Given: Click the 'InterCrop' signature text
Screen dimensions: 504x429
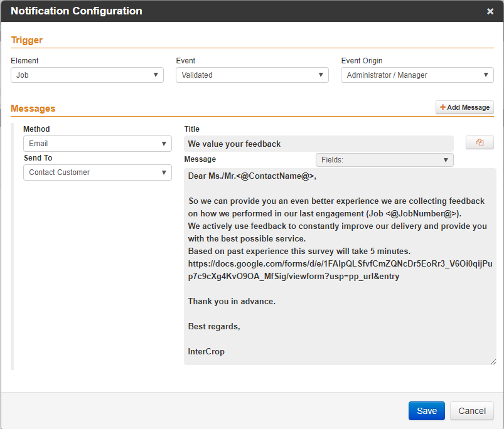Looking at the screenshot, I should tap(206, 351).
